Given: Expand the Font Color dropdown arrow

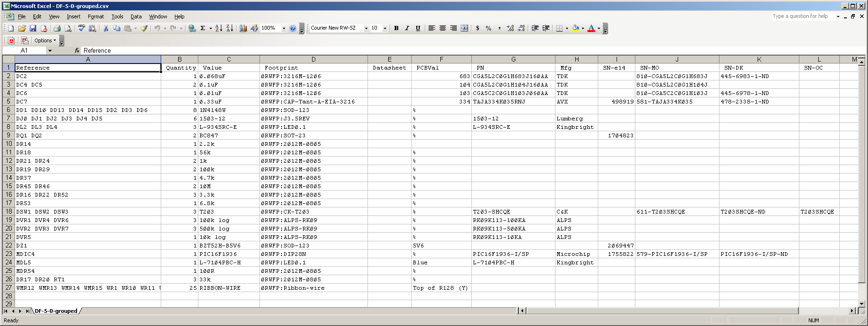Looking at the screenshot, I should (599, 28).
